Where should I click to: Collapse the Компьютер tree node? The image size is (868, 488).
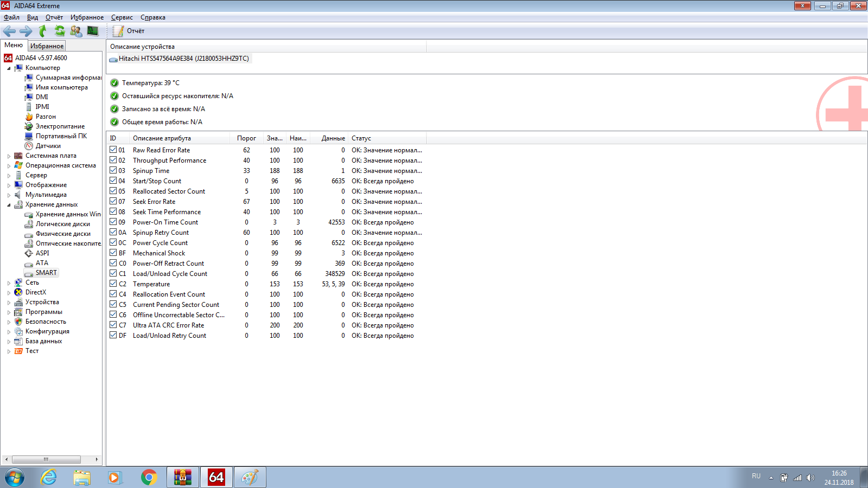tap(9, 68)
